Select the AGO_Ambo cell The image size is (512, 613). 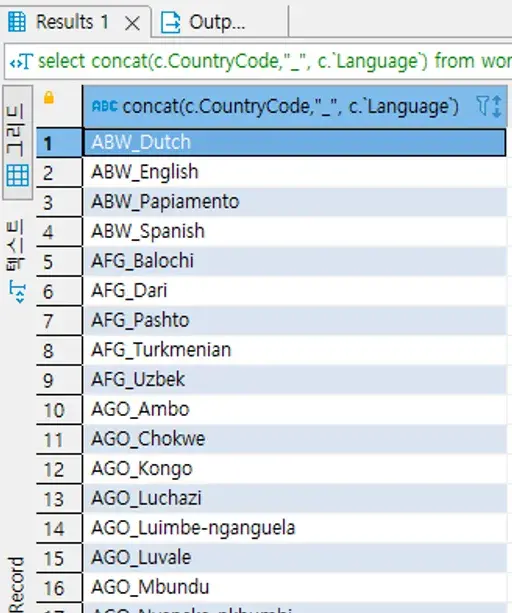click(x=295, y=410)
